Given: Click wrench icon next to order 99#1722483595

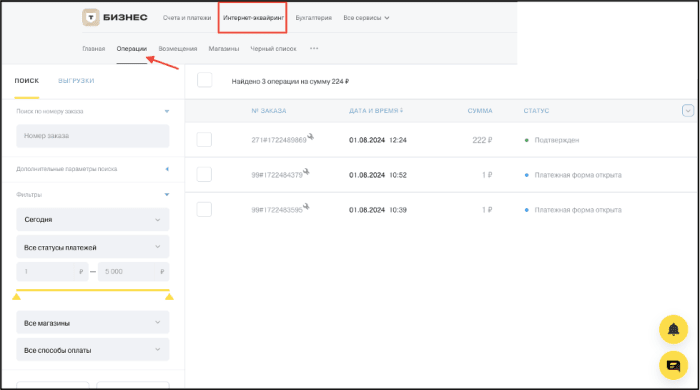Looking at the screenshot, I should [306, 207].
